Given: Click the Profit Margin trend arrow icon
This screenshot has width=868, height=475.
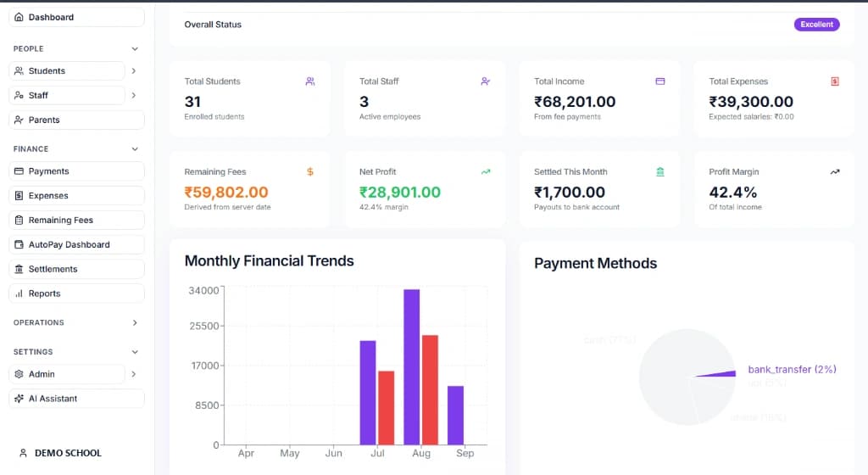Looking at the screenshot, I should point(835,171).
